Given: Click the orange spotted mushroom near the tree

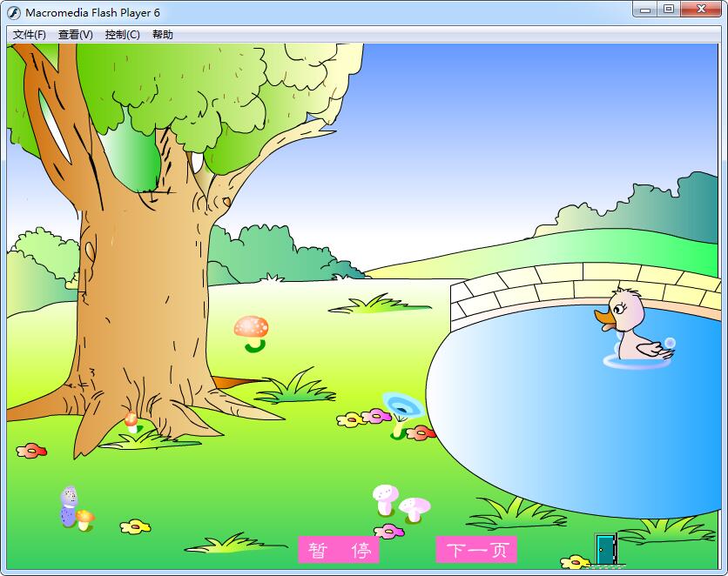Looking at the screenshot, I should pyautogui.click(x=251, y=328).
